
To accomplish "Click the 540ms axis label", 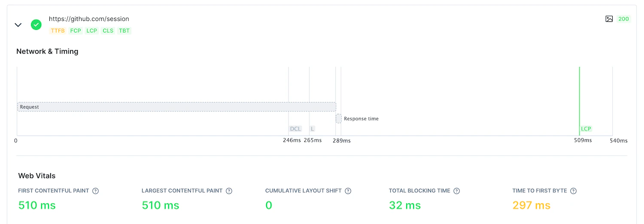I will [x=619, y=141].
